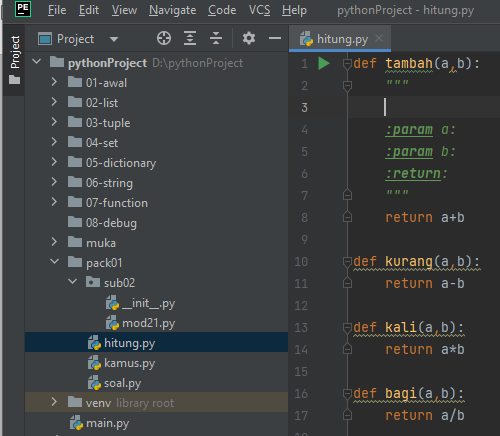The width and height of the screenshot is (500, 436).
Task: Expand the 07-function folder
Action: (x=54, y=202)
